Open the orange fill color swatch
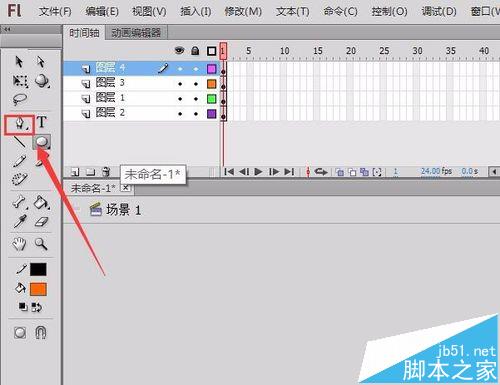This screenshot has width=500, height=385. pos(38,289)
